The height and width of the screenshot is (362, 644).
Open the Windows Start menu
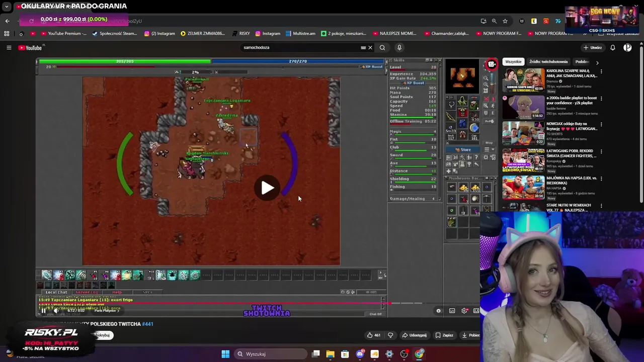point(225,354)
